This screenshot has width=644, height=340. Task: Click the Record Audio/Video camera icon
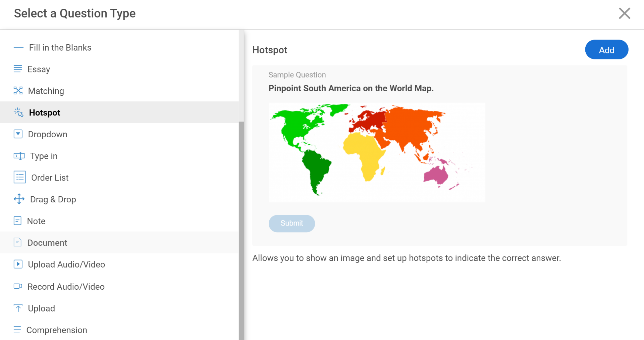[18, 286]
